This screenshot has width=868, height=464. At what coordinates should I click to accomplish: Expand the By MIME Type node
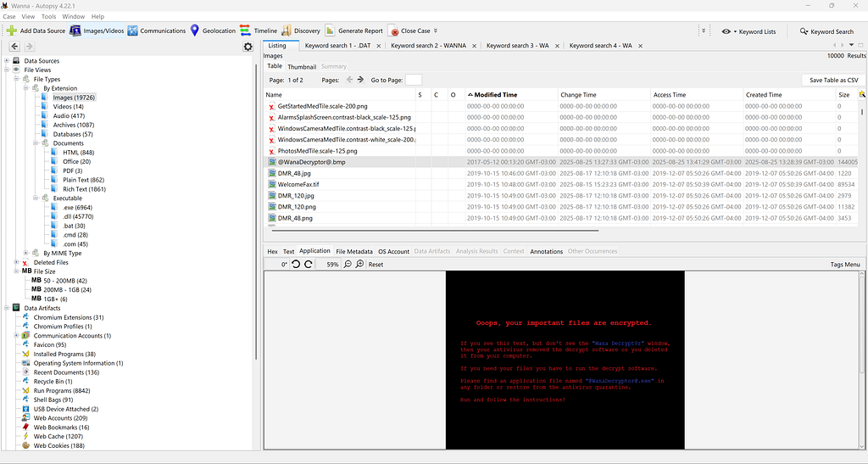click(x=26, y=253)
